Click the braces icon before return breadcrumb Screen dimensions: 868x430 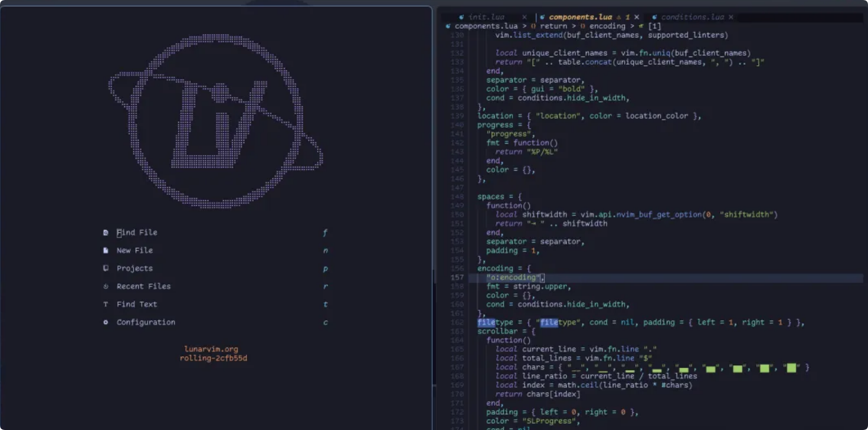click(533, 26)
